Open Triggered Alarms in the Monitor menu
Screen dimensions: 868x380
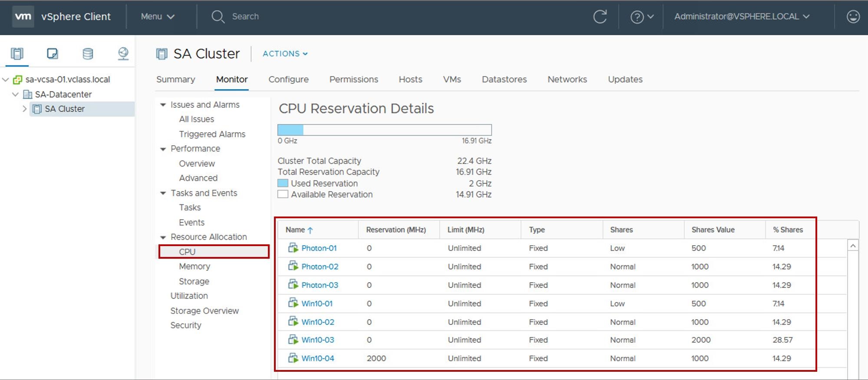(212, 134)
